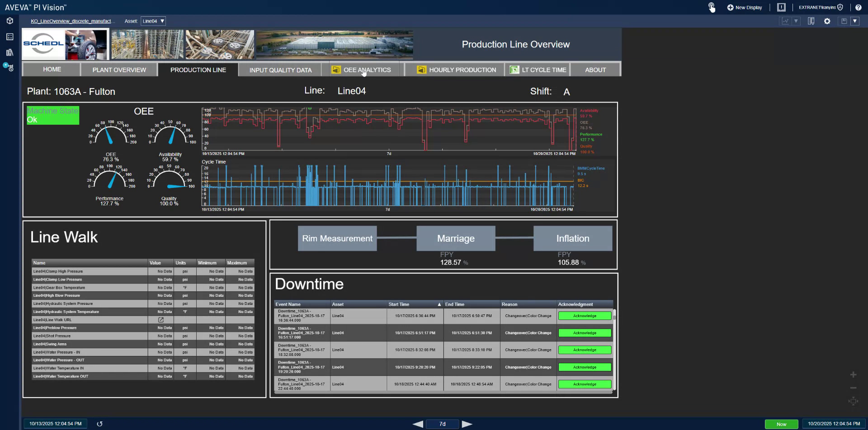
Task: Create a New Display
Action: pyautogui.click(x=744, y=7)
